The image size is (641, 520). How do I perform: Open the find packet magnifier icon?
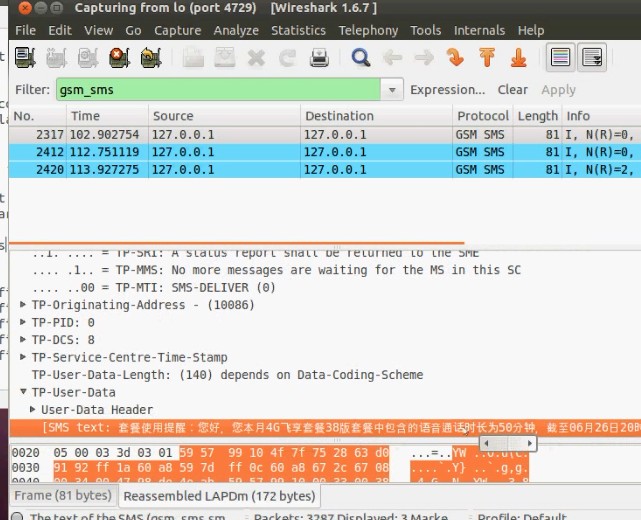pos(361,57)
